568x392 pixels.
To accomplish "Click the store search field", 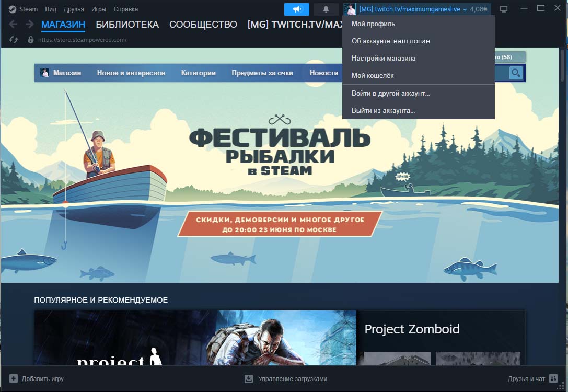I will [x=502, y=73].
